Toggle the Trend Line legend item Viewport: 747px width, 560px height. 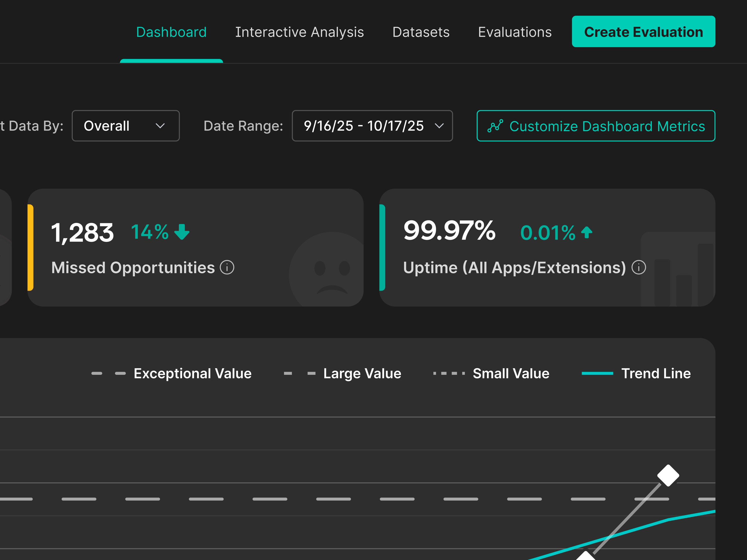pos(636,373)
